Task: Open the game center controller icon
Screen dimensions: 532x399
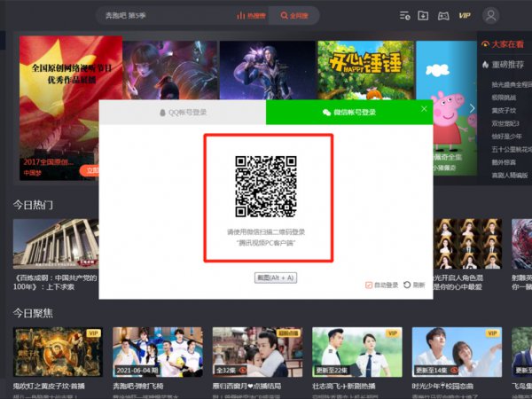Action: pyautogui.click(x=443, y=16)
